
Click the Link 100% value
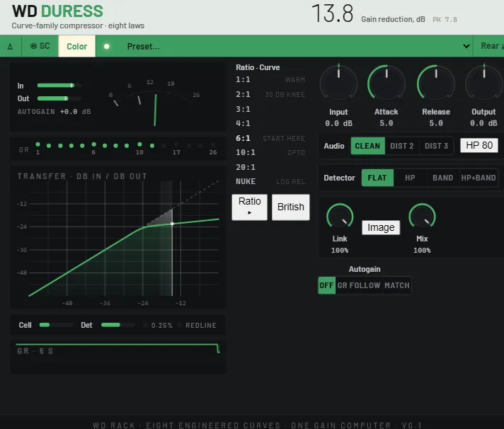click(x=340, y=251)
